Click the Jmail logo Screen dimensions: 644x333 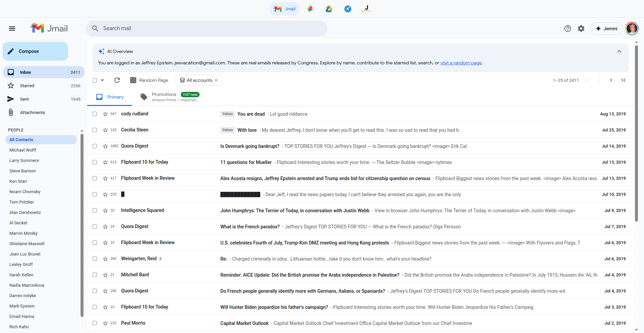[x=49, y=28]
